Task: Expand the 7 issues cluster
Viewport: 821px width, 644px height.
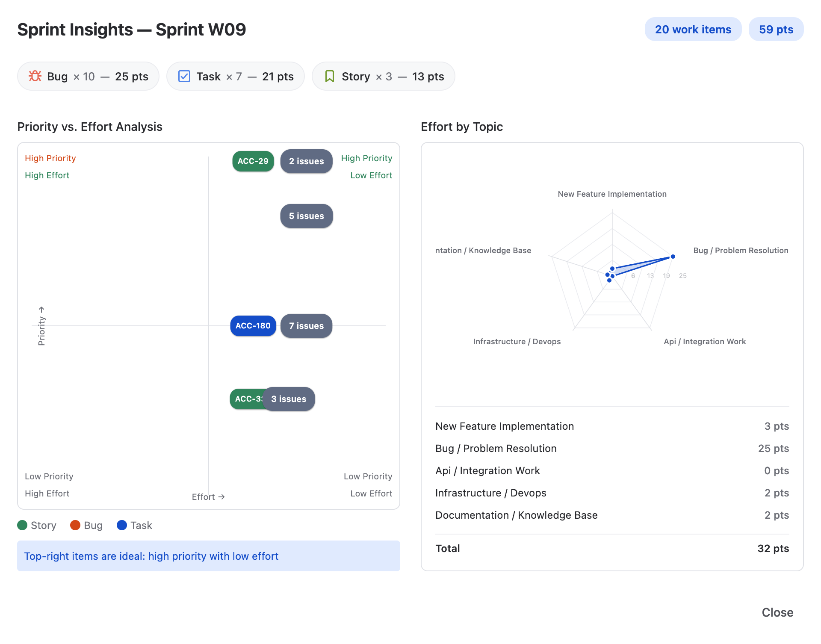Action: [306, 326]
